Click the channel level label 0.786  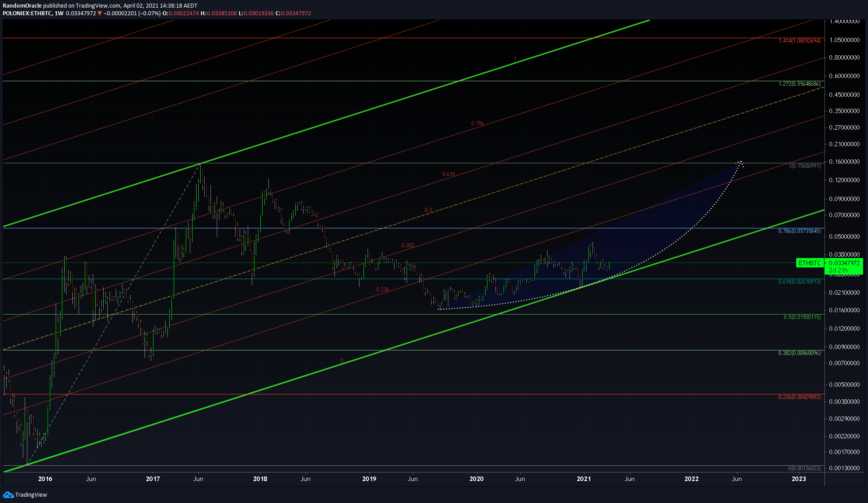[478, 123]
